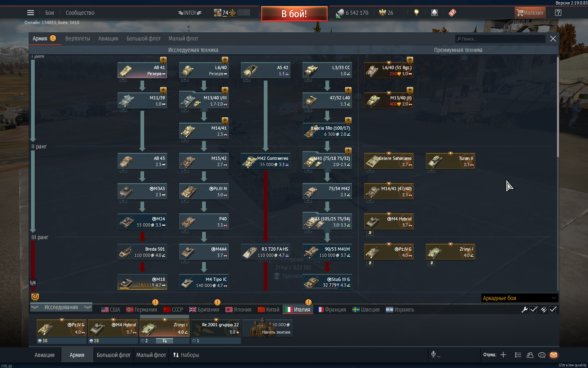Open the red battle pass ticket icon
Image resolution: width=588 pixels, height=368 pixels.
tap(452, 13)
